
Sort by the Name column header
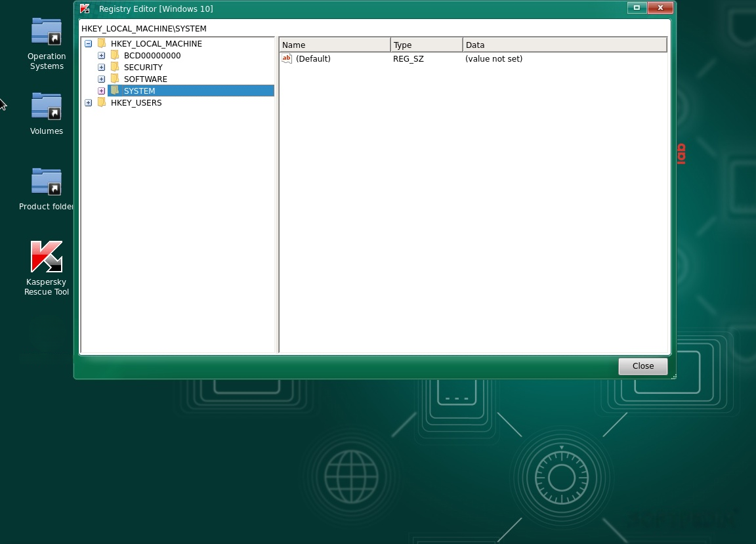[335, 45]
